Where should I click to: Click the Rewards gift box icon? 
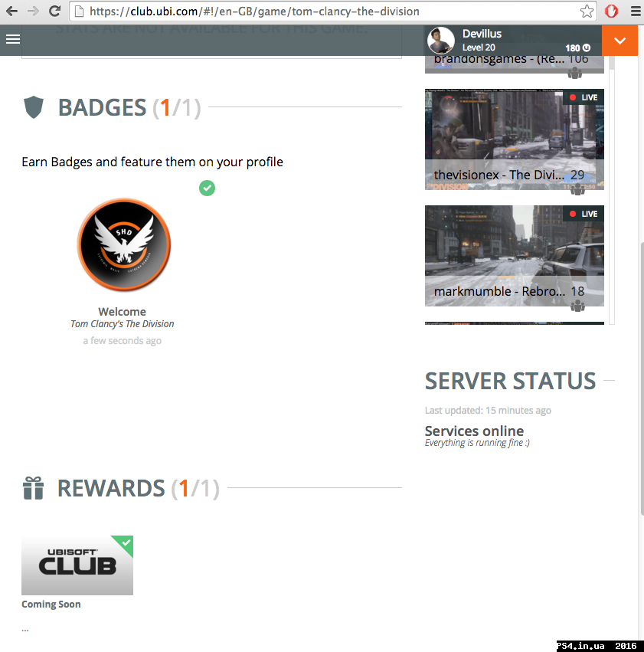pyautogui.click(x=33, y=488)
